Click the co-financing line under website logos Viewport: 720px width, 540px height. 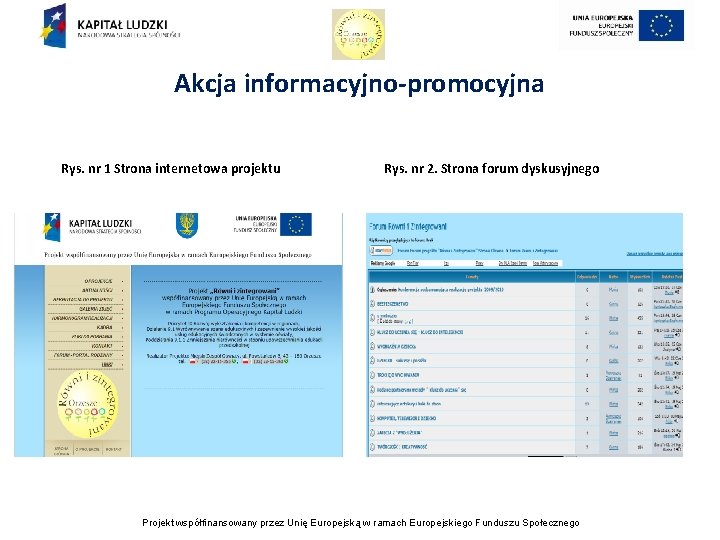coord(178,254)
